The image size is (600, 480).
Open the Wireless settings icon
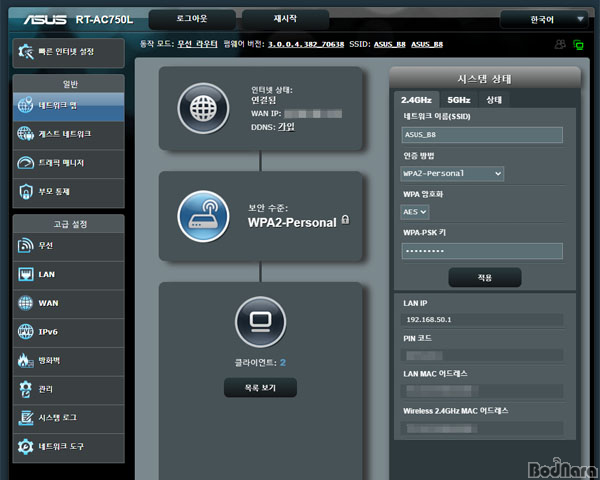25,245
